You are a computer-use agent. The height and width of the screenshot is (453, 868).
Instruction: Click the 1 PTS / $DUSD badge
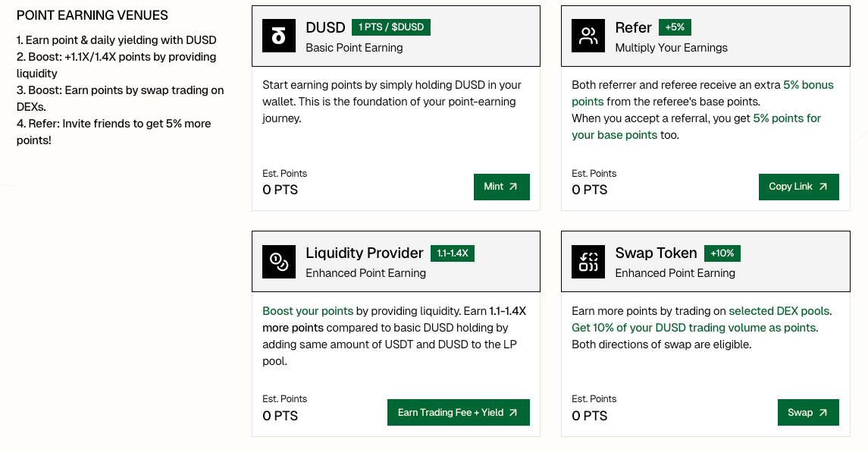tap(391, 27)
